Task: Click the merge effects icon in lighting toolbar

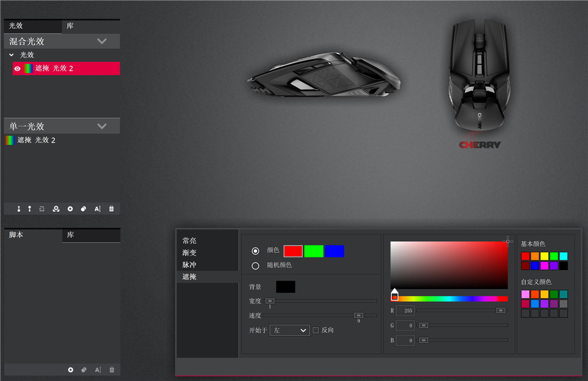Action: point(56,209)
